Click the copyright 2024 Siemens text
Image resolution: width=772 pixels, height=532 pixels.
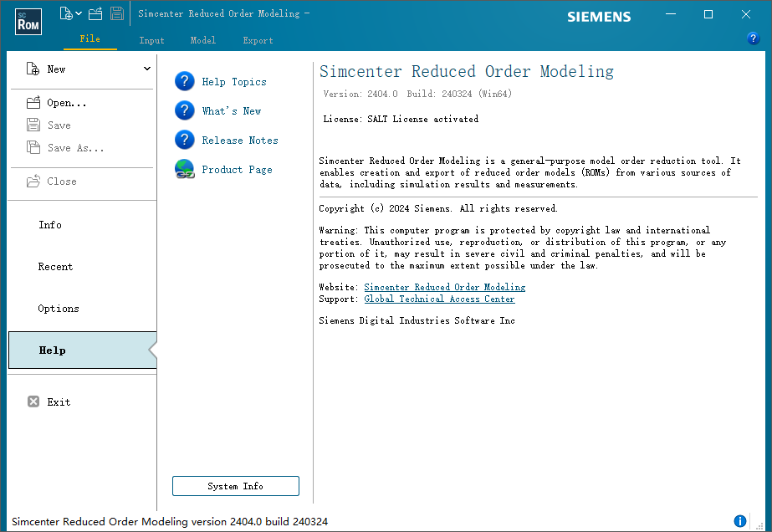pos(438,208)
